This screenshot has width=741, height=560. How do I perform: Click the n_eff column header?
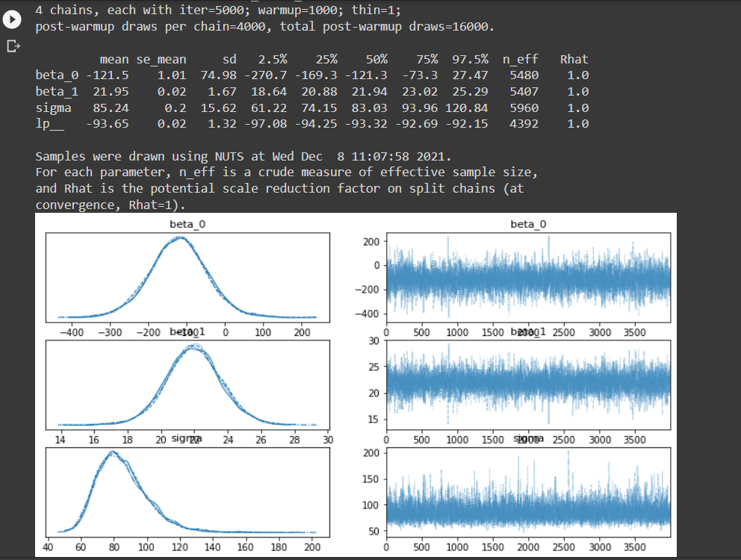tap(521, 60)
